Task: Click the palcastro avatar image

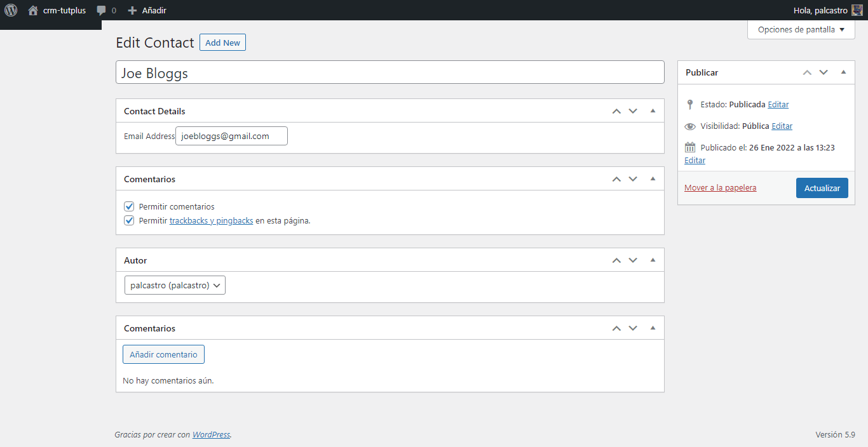Action: 855,10
